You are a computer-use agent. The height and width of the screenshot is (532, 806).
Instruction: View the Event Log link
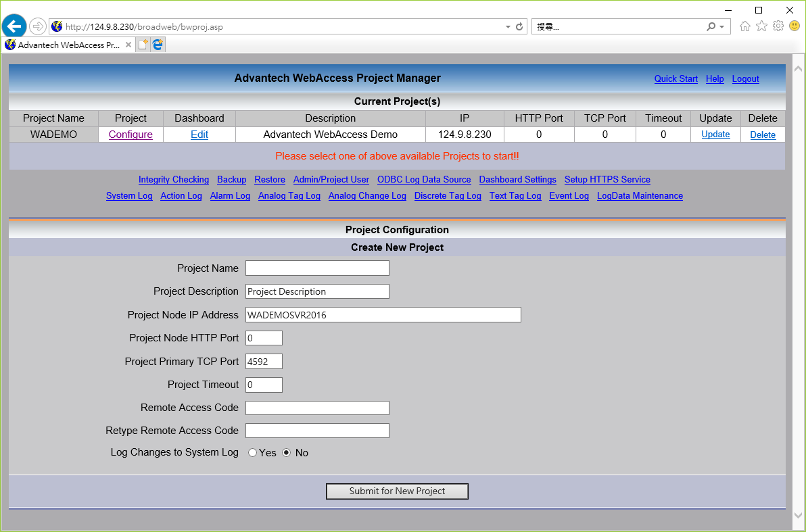(x=569, y=196)
